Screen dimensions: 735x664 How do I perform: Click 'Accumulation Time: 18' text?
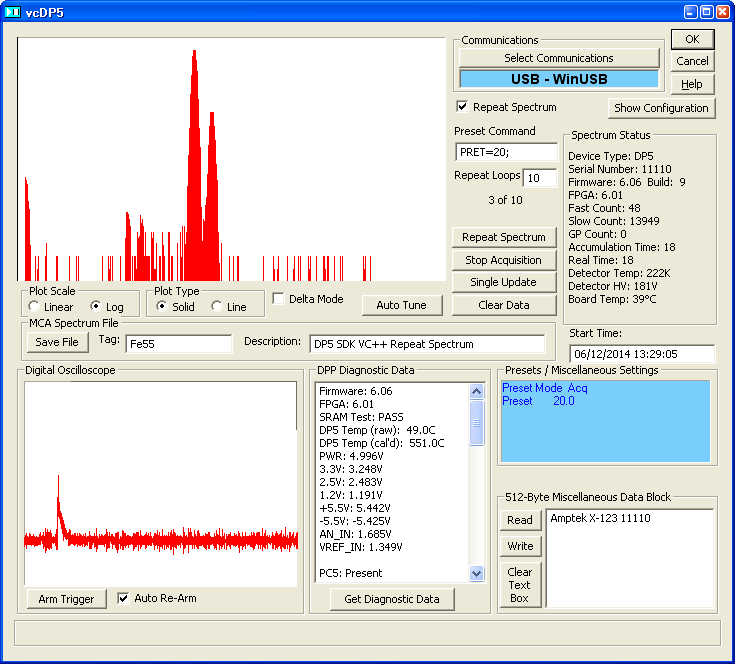pyautogui.click(x=622, y=247)
